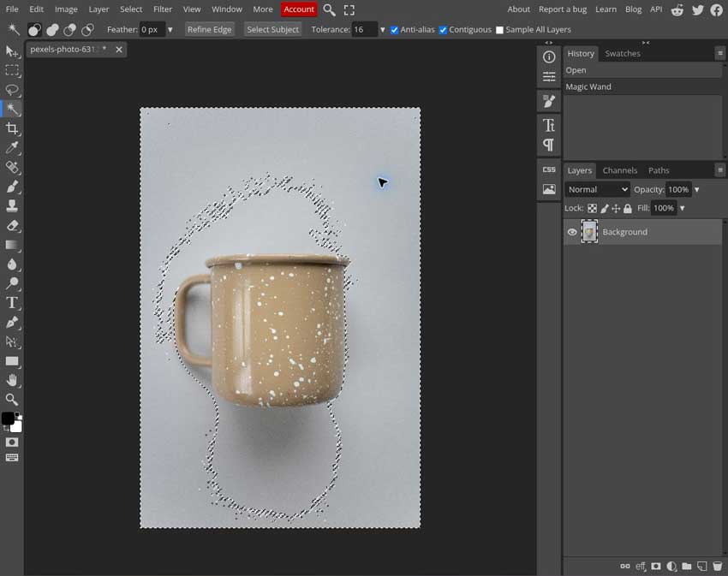Screen dimensions: 728x576
Task: Choose the Clone Stamp tool
Action: [12, 205]
